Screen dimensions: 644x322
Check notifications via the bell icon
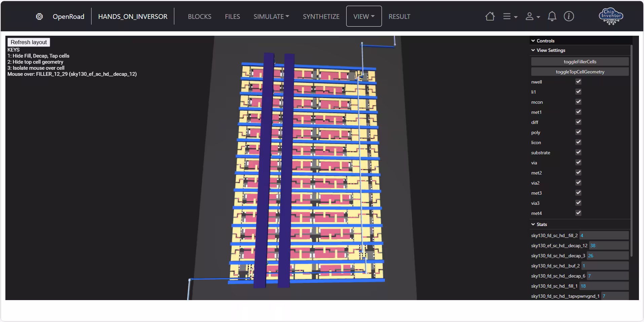(552, 17)
